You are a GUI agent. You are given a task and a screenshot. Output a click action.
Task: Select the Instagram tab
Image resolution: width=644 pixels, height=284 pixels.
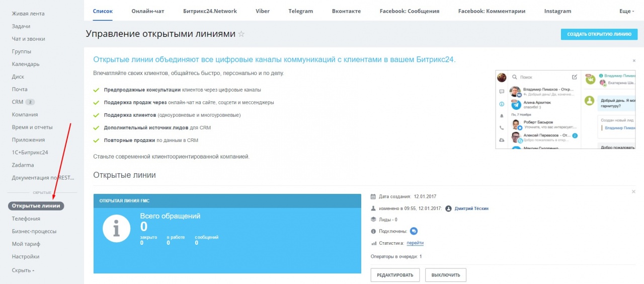tap(558, 11)
